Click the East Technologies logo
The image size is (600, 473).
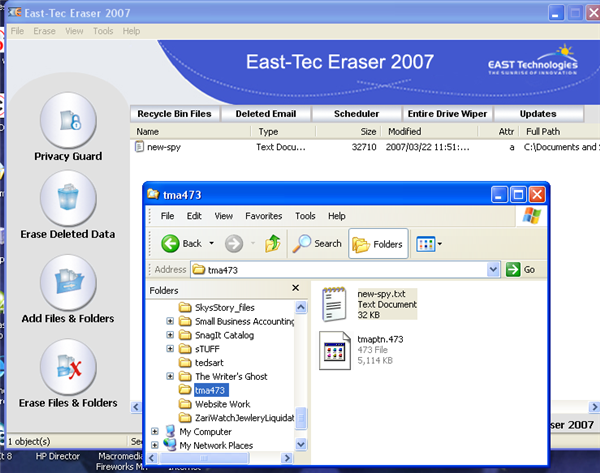pos(532,60)
